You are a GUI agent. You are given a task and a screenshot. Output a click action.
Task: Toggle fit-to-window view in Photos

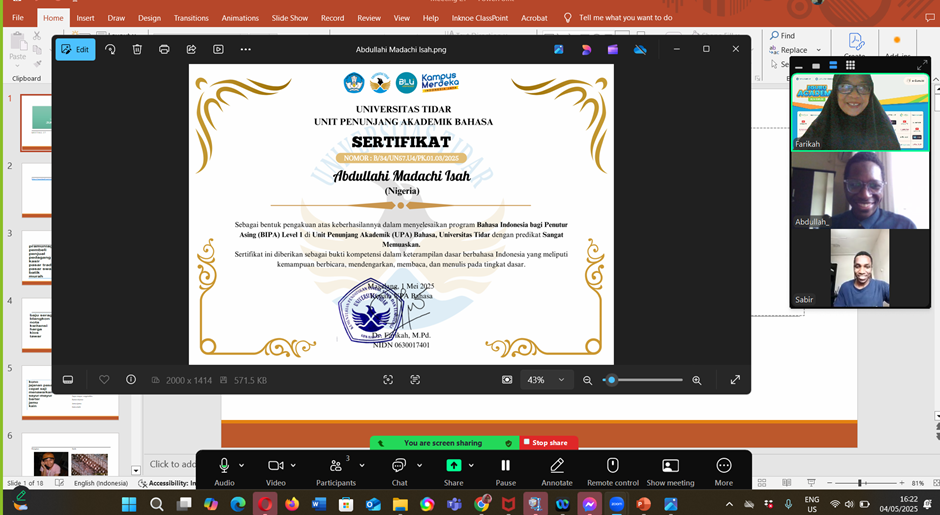pos(507,380)
